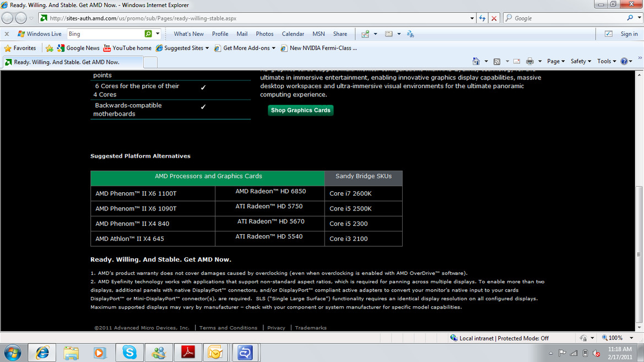Open What's New in Windows Live toolbar

coord(188,34)
